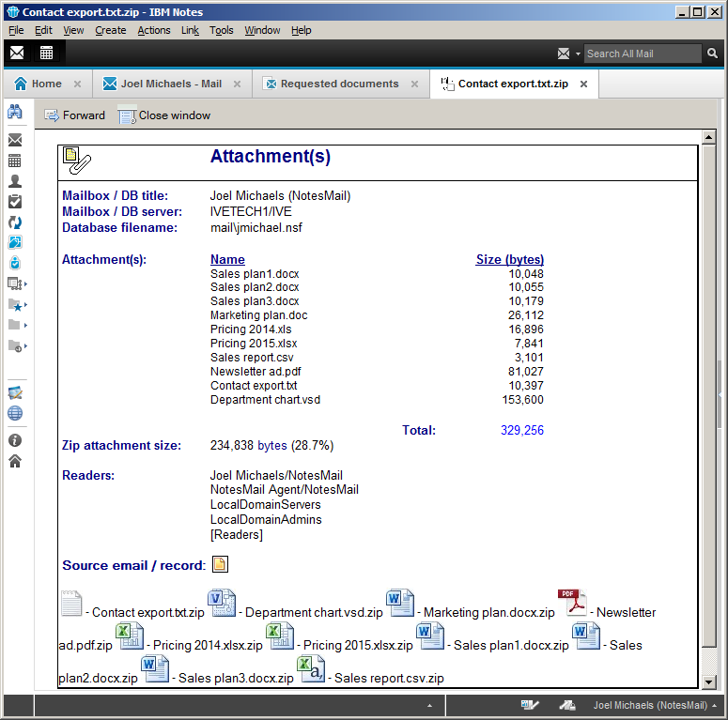Open the Actions menu
Viewport: 728px width, 720px height.
click(154, 30)
